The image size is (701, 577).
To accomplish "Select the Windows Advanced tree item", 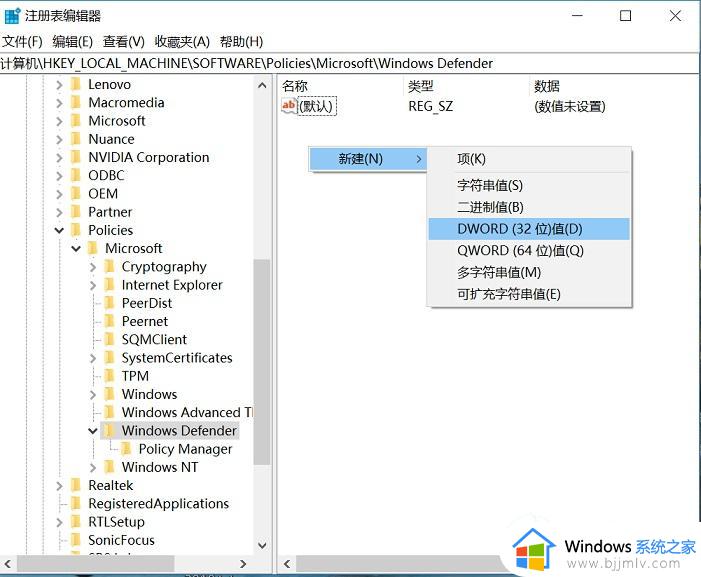I will [x=187, y=412].
